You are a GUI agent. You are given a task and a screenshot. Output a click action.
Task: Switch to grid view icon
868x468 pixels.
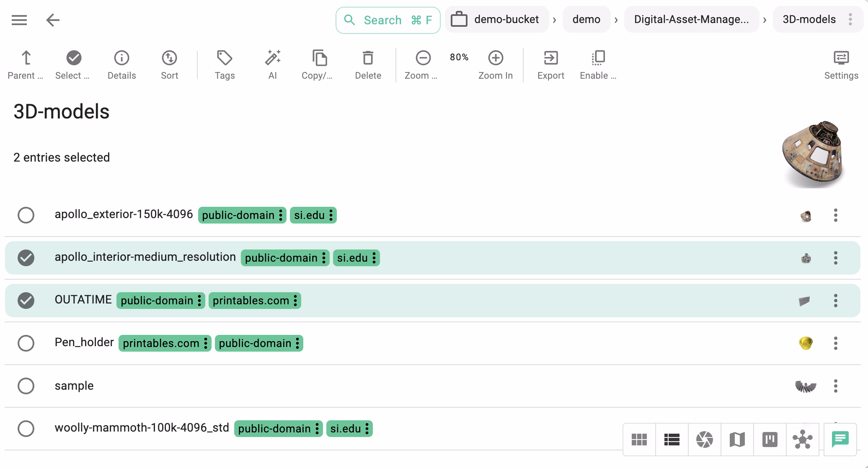[639, 440]
